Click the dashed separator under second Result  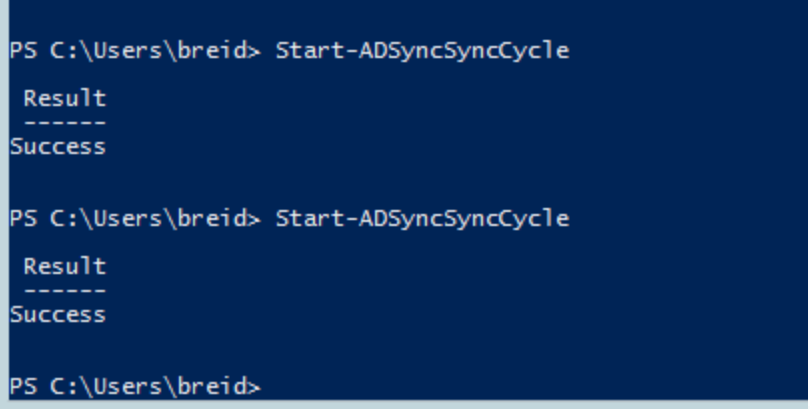pos(65,291)
